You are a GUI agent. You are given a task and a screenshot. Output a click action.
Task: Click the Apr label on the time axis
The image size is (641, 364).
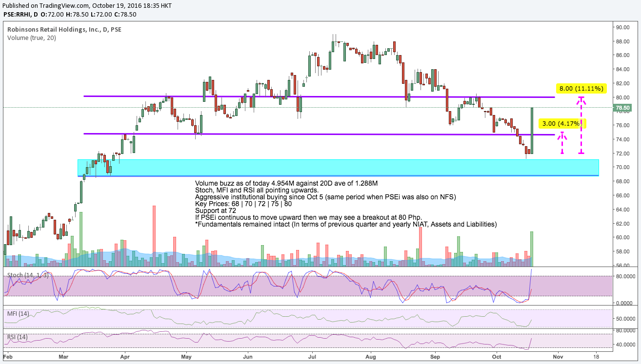tap(124, 356)
